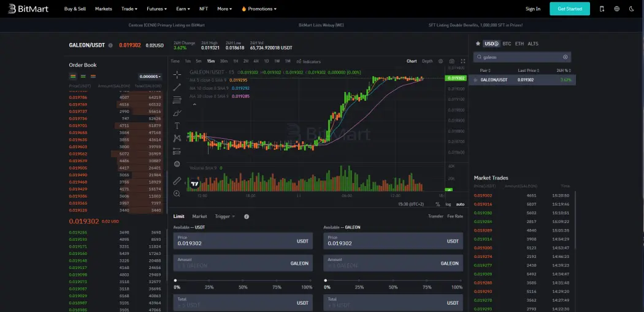Open Centcex CENX listing announcement
The height and width of the screenshot is (312, 644).
pyautogui.click(x=166, y=25)
